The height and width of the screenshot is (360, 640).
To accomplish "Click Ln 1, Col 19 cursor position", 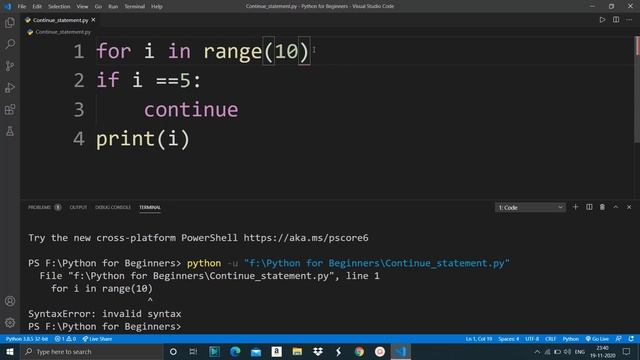I will coord(479,339).
